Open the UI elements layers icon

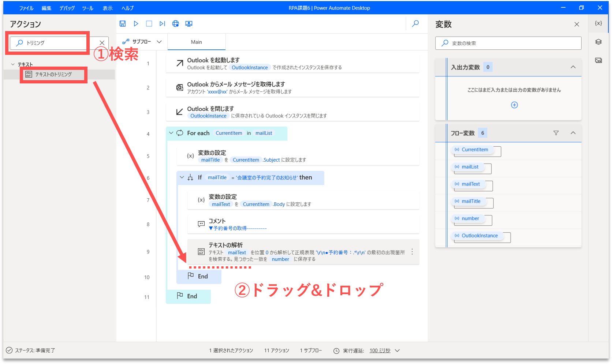(x=598, y=42)
